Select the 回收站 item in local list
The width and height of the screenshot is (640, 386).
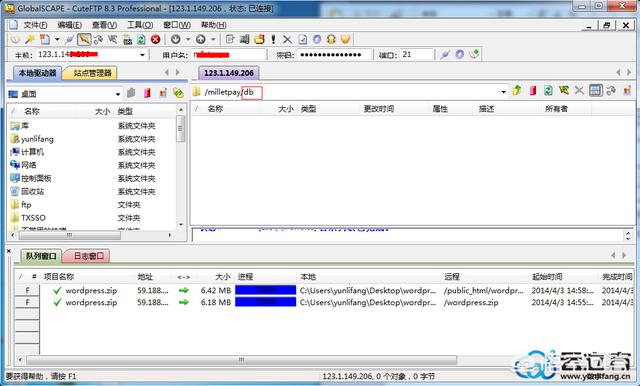(32, 191)
